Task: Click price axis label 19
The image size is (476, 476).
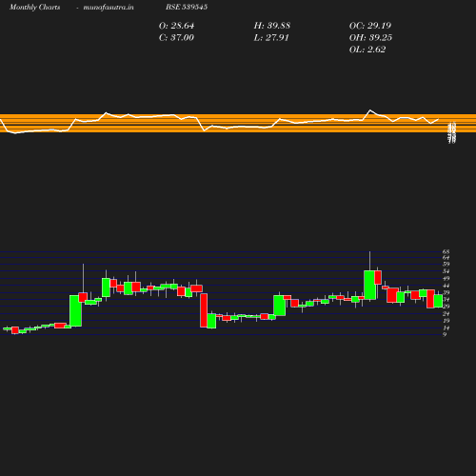Action: tap(446, 321)
